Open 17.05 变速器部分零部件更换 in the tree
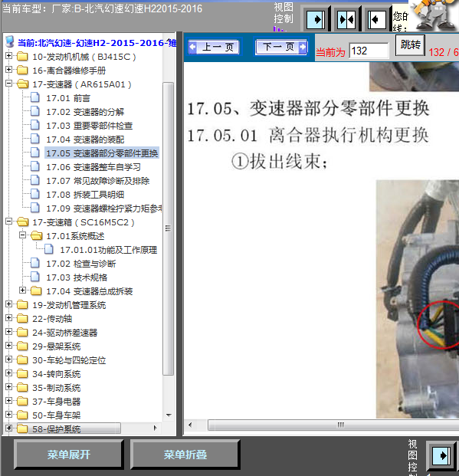Screen dimensions: 459x476 pyautogui.click(x=102, y=153)
